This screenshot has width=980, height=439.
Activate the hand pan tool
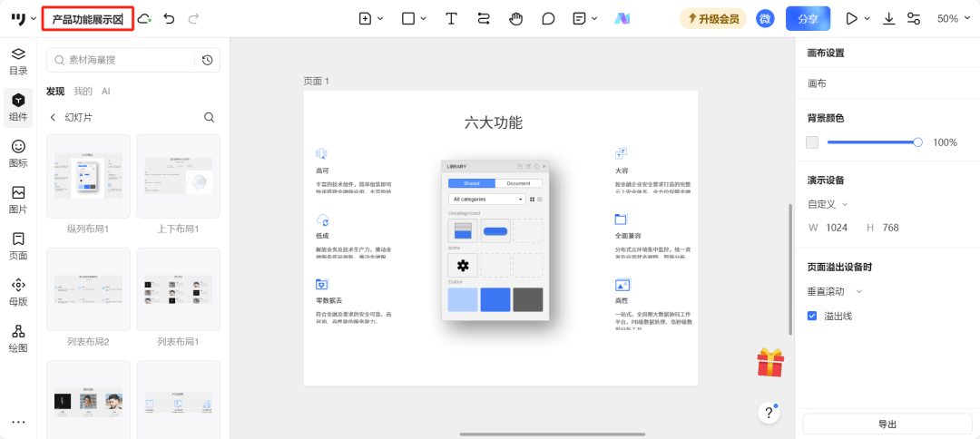point(515,19)
